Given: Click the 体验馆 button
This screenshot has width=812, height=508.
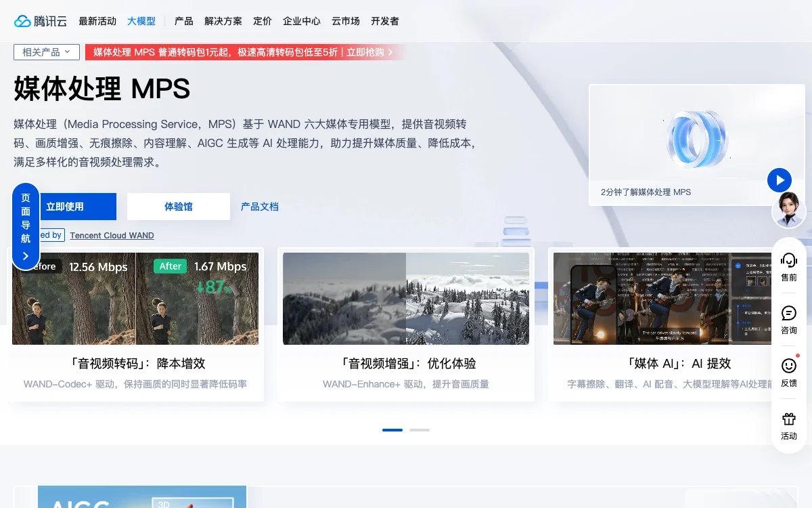Looking at the screenshot, I should 179,207.
